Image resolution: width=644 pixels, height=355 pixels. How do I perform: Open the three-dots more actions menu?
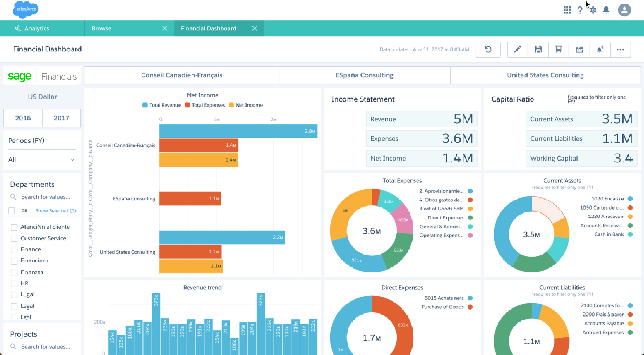[x=620, y=49]
